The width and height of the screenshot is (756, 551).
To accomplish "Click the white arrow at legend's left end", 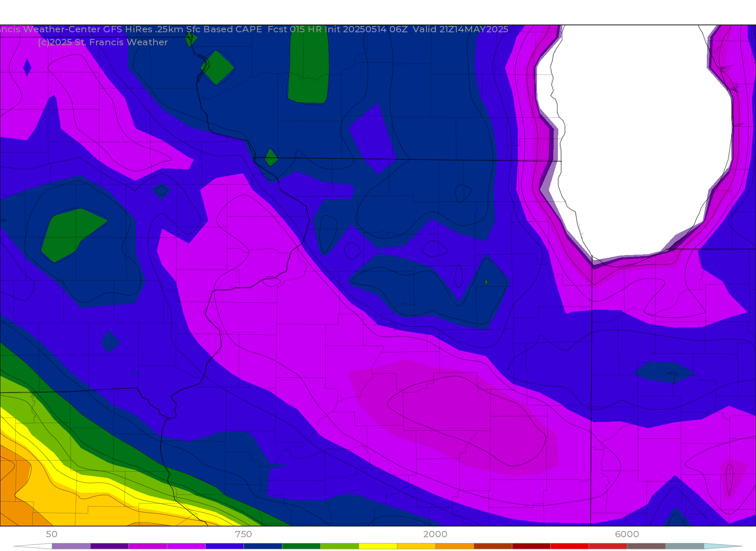I will (33, 546).
